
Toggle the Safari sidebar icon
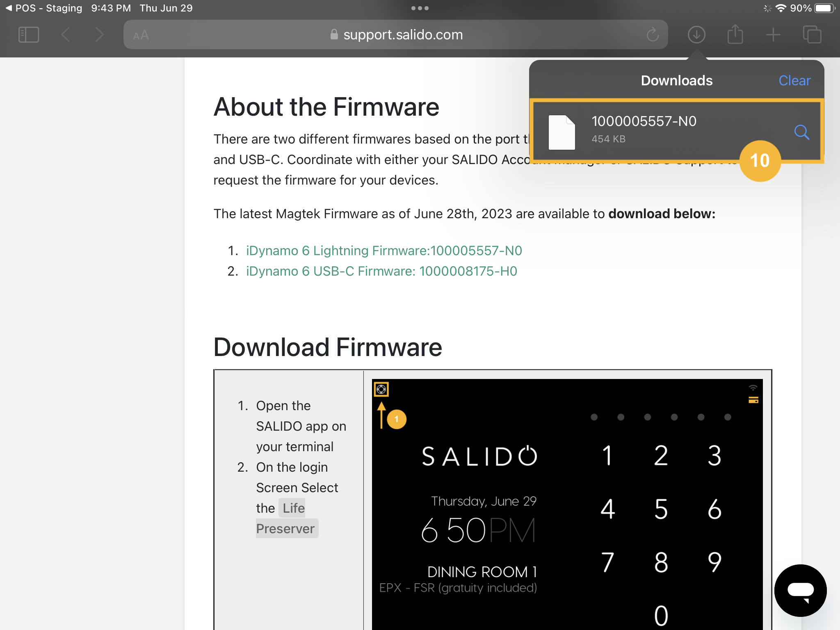(x=29, y=34)
